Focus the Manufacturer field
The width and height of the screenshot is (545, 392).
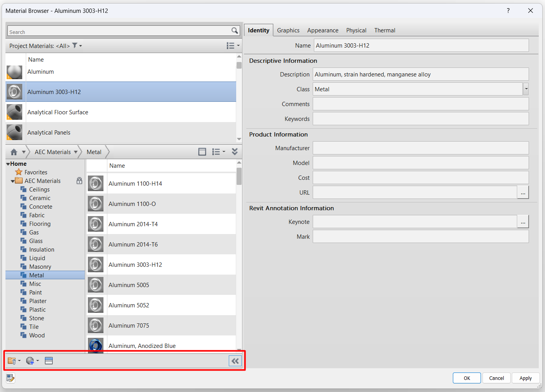(x=420, y=148)
